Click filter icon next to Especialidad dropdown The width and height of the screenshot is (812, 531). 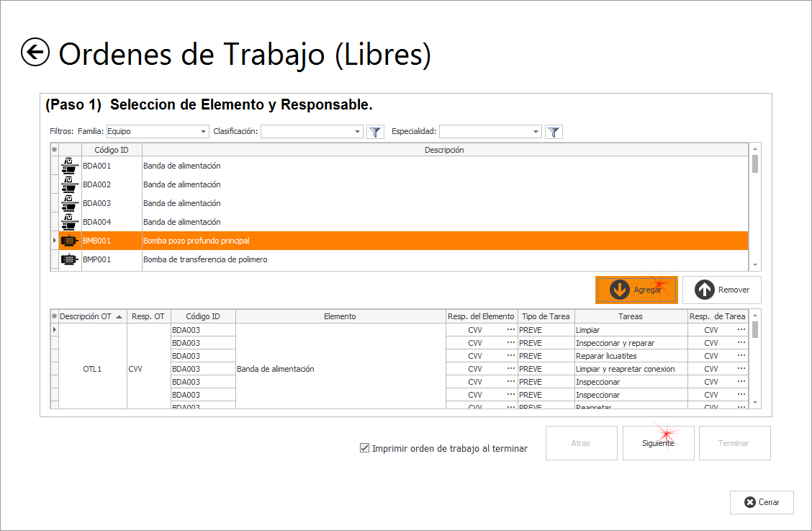(x=554, y=132)
